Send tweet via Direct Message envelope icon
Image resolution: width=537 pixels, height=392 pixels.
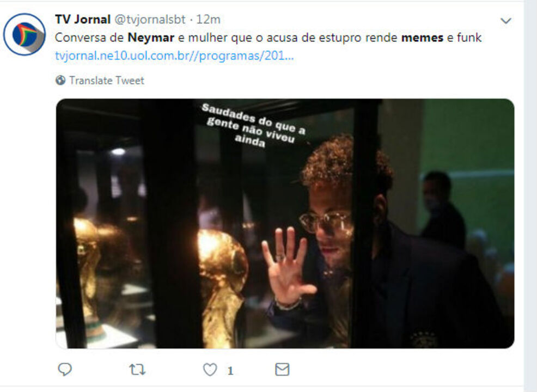point(282,369)
